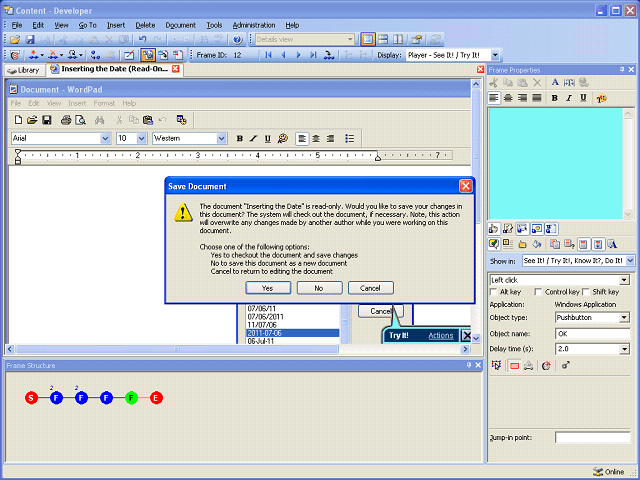Toggle Underline in Frame Properties panel

click(583, 98)
